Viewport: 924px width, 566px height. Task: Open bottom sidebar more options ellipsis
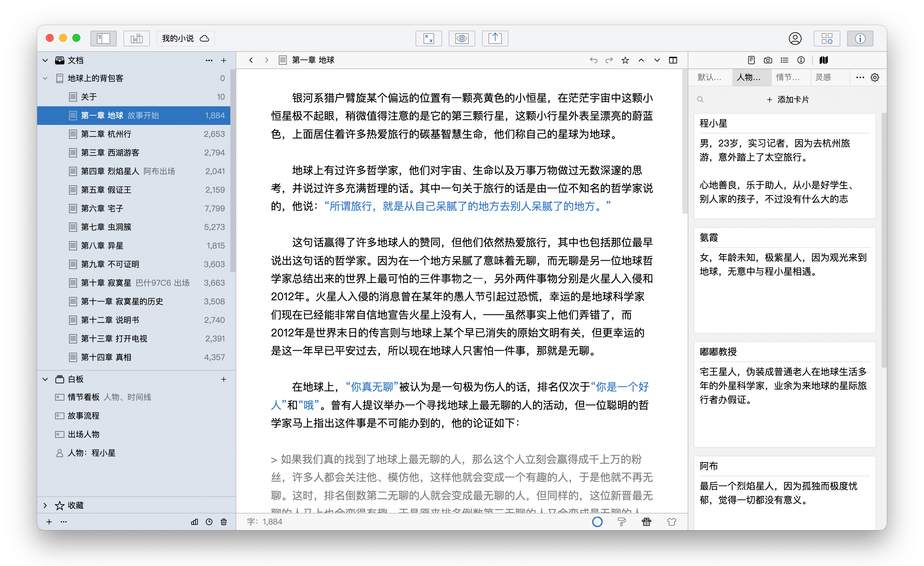pos(64,522)
